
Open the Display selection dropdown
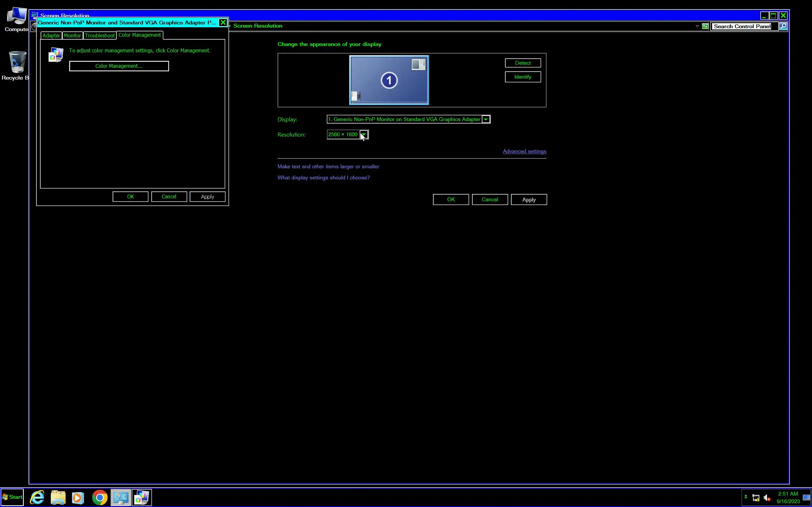click(486, 119)
